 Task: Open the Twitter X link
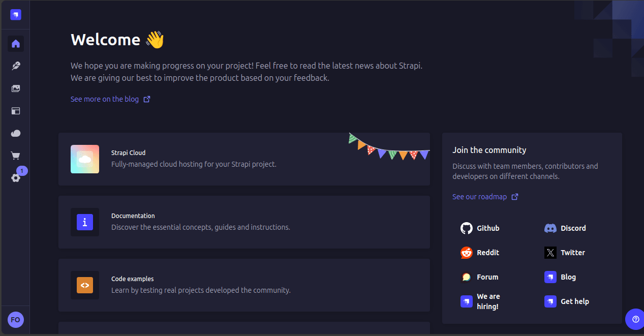tap(565, 253)
